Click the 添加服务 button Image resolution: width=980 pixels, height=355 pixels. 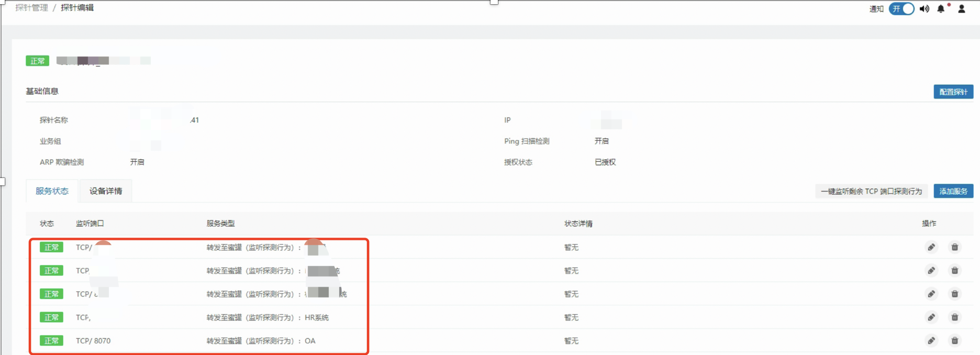[x=953, y=191]
